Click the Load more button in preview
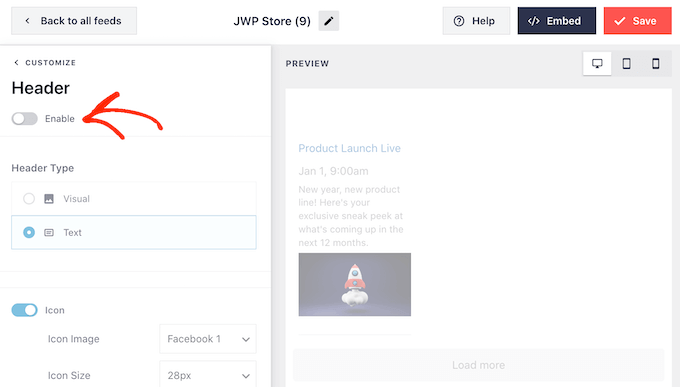This screenshot has width=680, height=387. pos(478,365)
